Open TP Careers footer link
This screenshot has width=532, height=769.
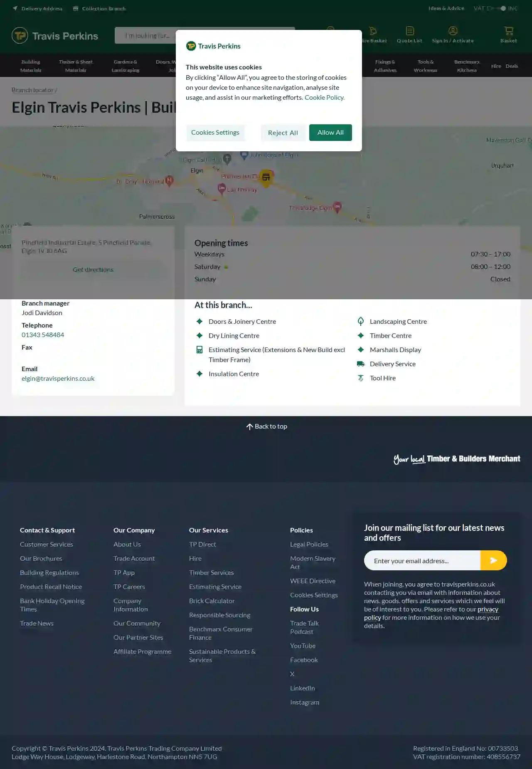click(129, 587)
